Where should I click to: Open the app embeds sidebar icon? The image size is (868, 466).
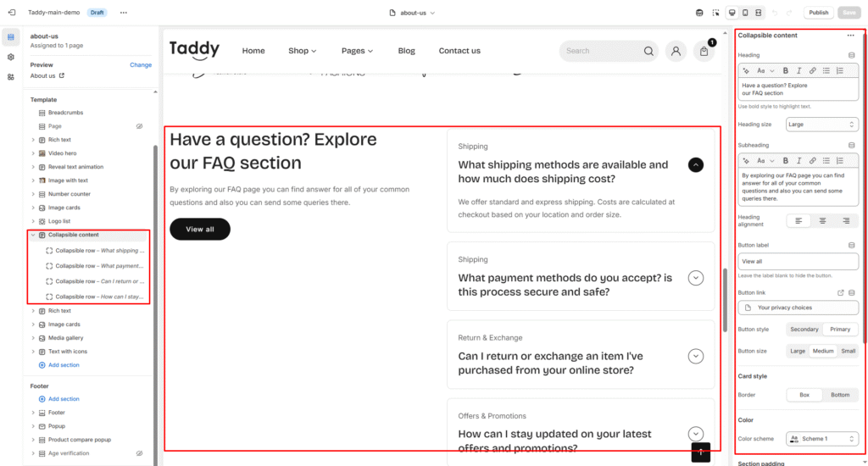pyautogui.click(x=10, y=76)
